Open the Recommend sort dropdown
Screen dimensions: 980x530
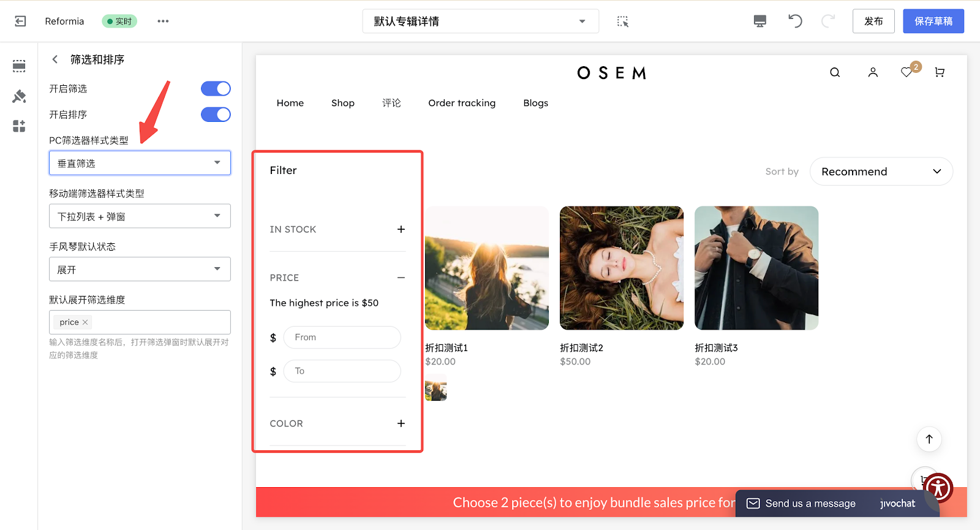coord(881,172)
